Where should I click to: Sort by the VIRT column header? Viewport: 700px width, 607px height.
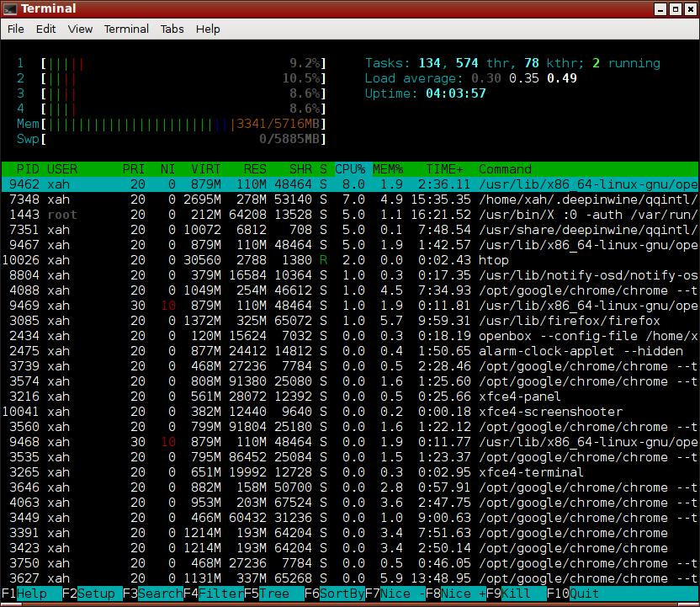tap(206, 169)
